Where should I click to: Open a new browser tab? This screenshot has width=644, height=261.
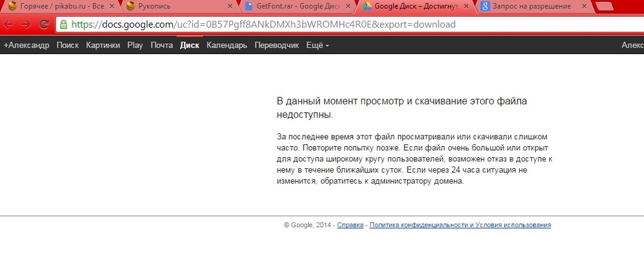[605, 7]
